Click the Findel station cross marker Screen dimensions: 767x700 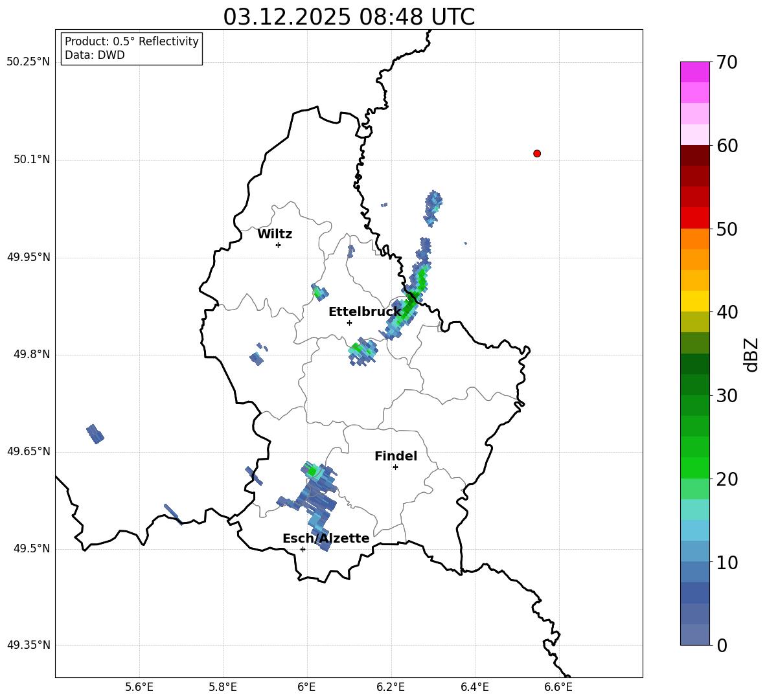395,468
